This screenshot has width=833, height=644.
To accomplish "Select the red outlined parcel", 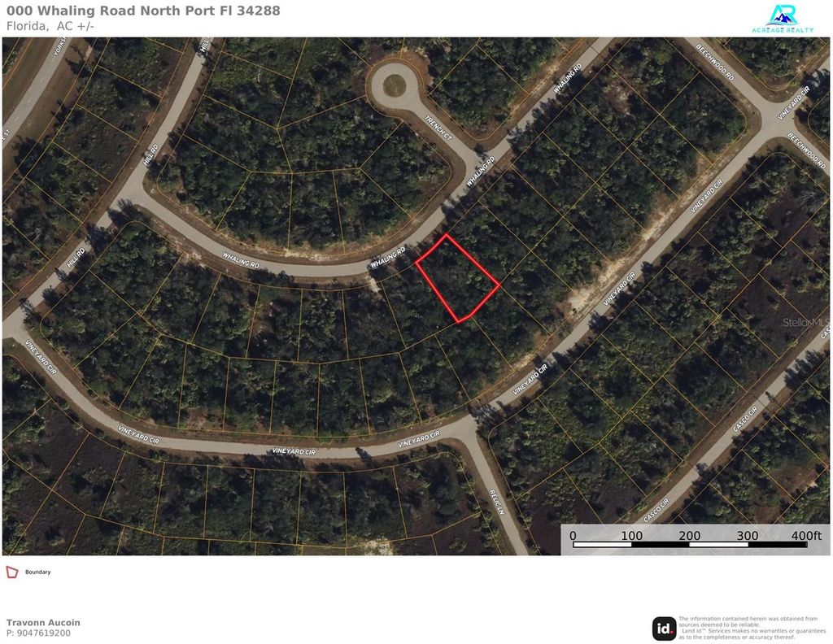I will 457,278.
